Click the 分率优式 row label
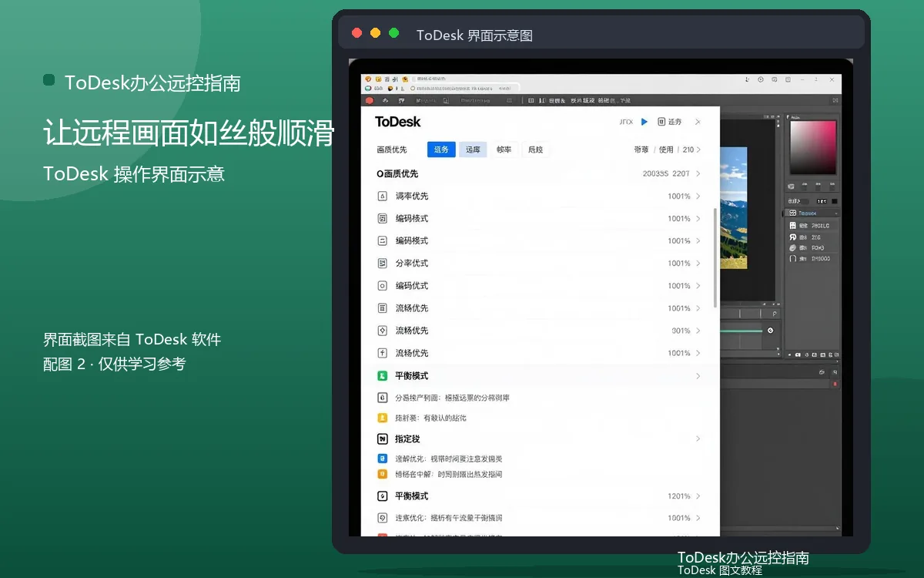Viewport: 924px width, 578px height. pyautogui.click(x=412, y=264)
